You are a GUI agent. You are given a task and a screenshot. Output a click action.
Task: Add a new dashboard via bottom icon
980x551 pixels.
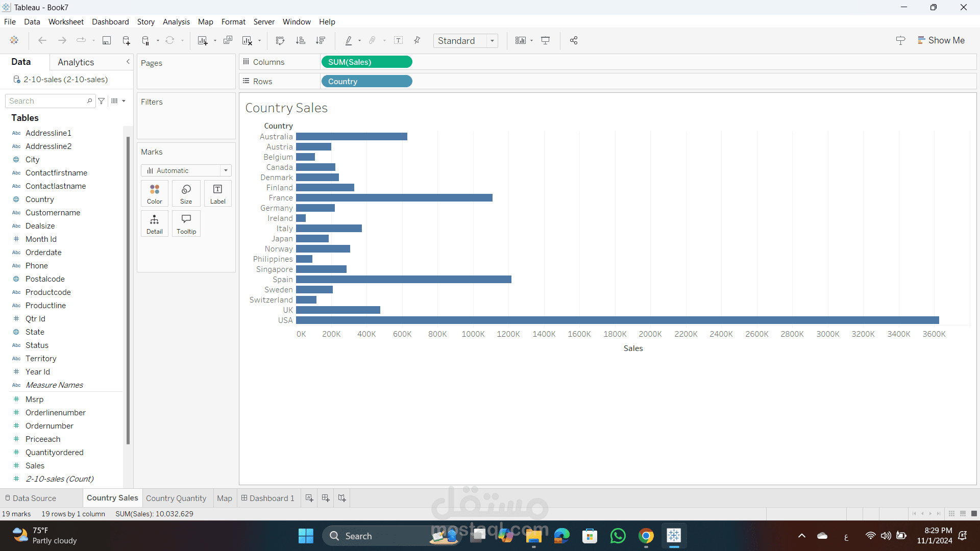tap(326, 498)
